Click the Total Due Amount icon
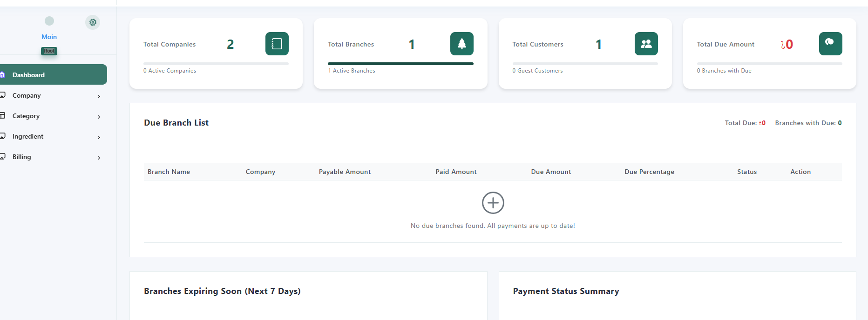 tap(831, 44)
